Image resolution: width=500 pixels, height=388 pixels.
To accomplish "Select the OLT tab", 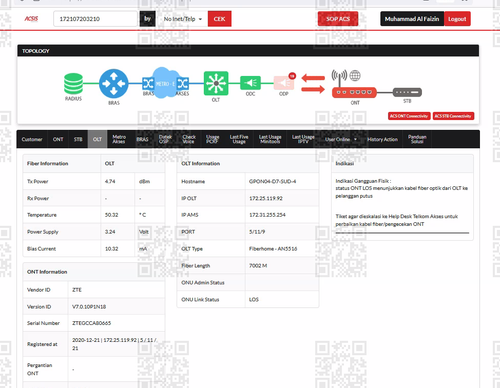I will tap(97, 139).
